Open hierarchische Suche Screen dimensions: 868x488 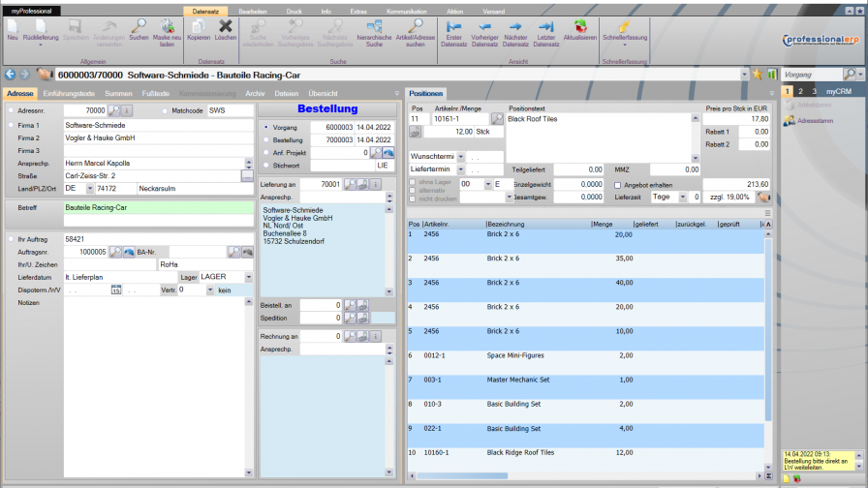(374, 27)
